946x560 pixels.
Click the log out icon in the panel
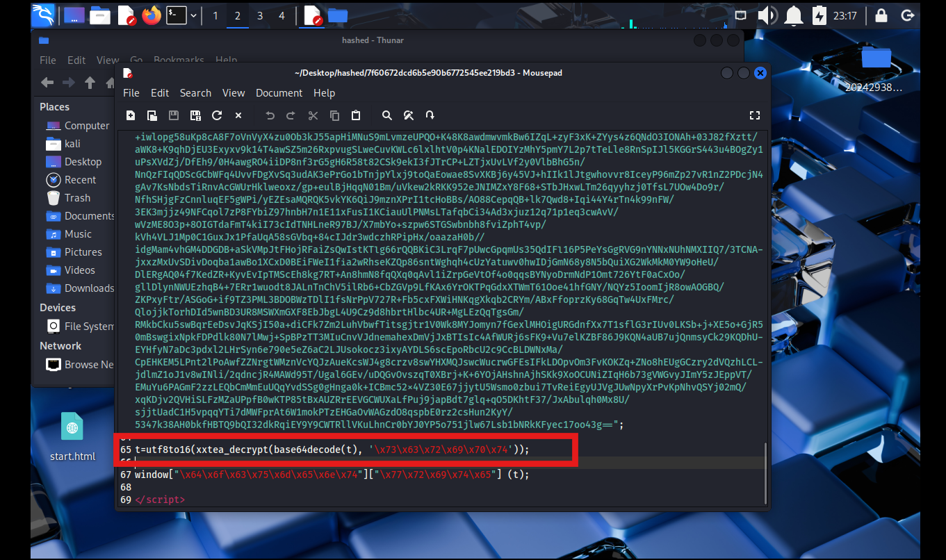(x=907, y=15)
